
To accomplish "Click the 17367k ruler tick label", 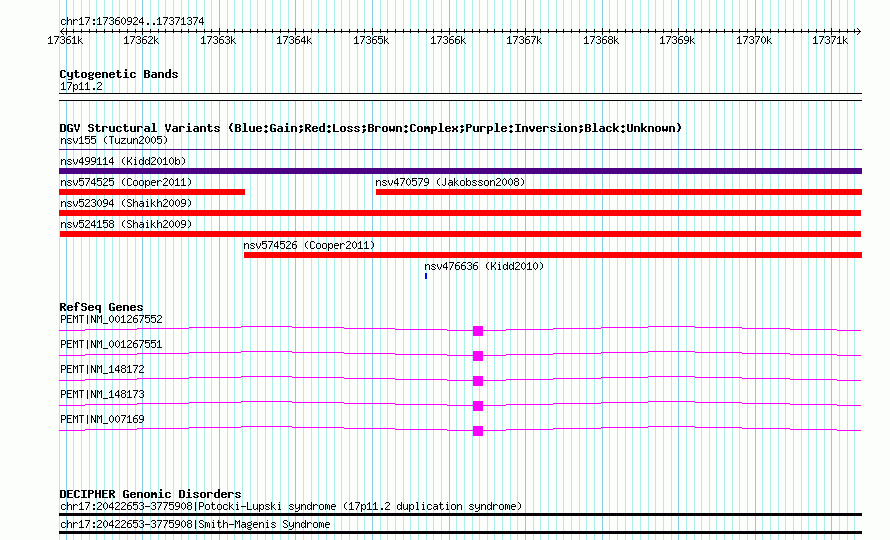I will (x=524, y=40).
